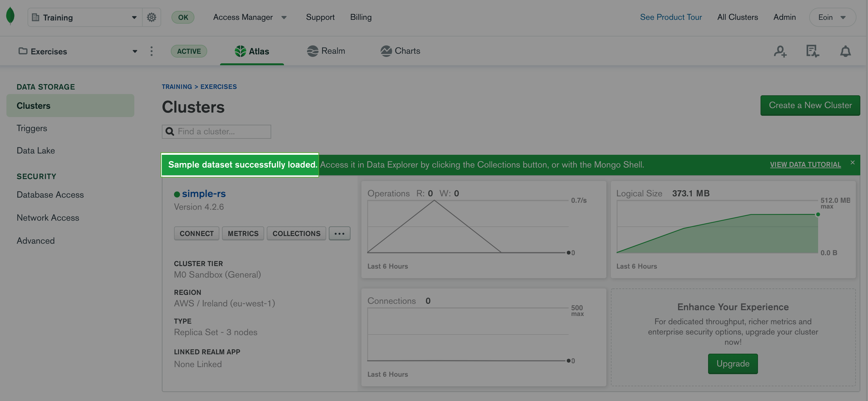This screenshot has width=868, height=401.
Task: Click the data explorer collections icon
Action: [296, 233]
